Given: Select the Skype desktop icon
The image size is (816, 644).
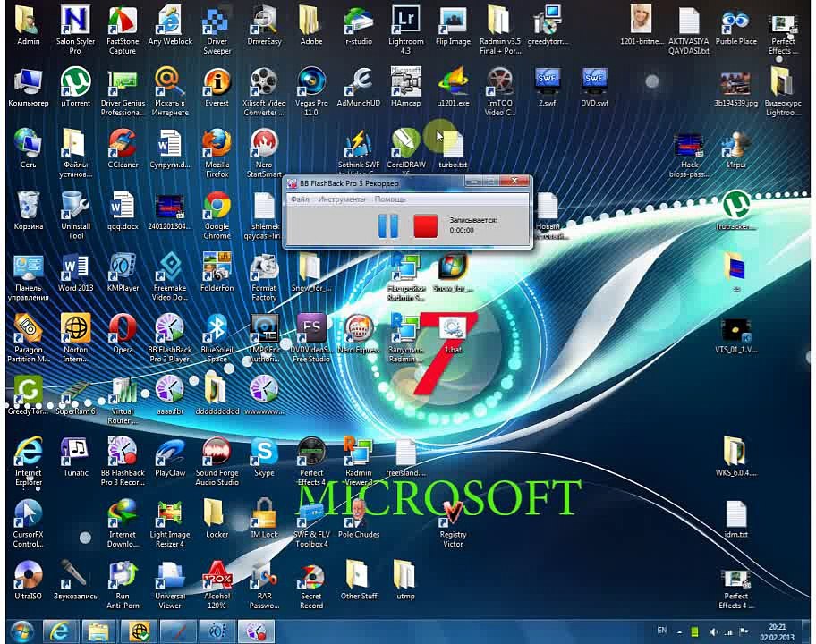Looking at the screenshot, I should 264,457.
